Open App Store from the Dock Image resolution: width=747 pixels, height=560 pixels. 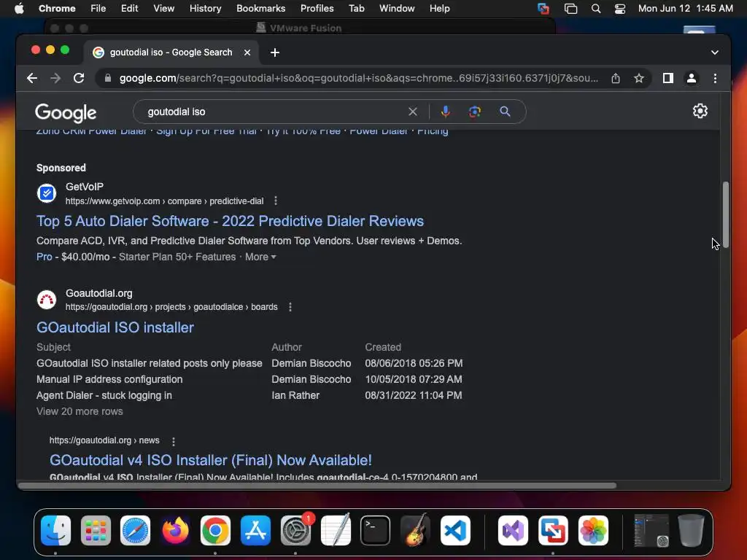click(255, 531)
